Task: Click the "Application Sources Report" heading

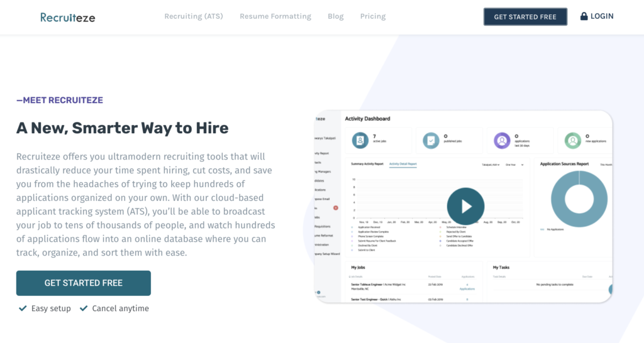Action: click(x=564, y=164)
